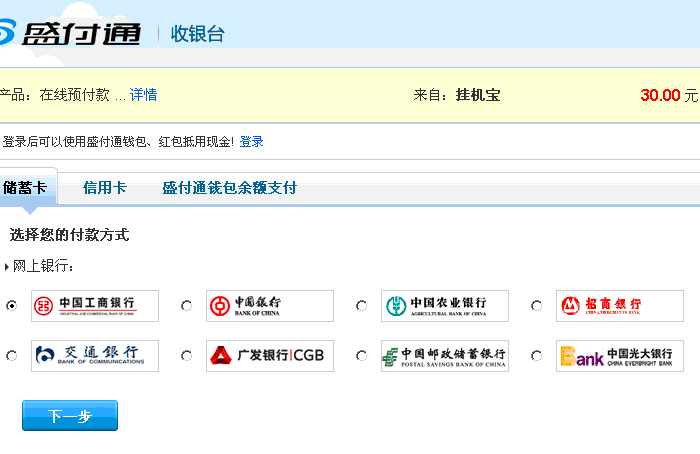This screenshot has height=454, width=700.
Task: Click the 招商银行 bank logo
Action: pos(620,306)
